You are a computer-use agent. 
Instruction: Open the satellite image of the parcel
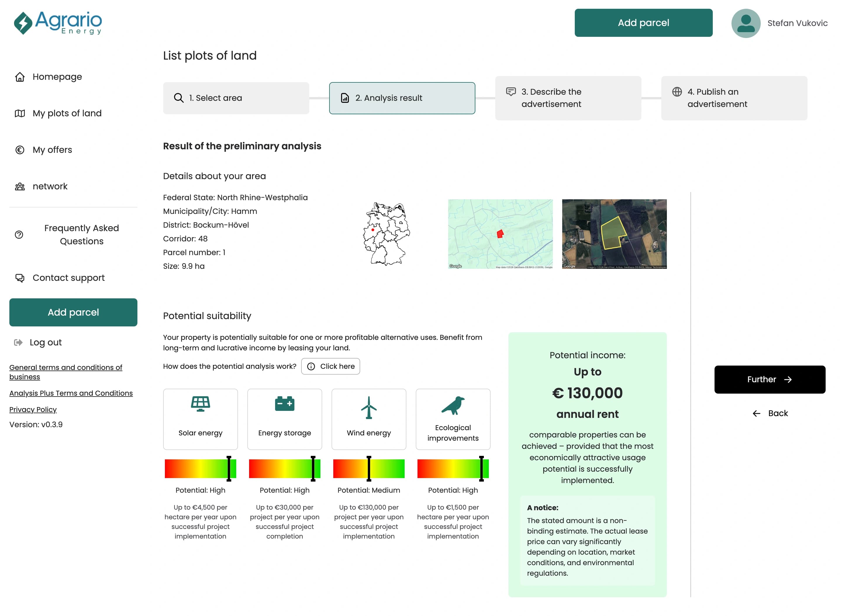pyautogui.click(x=614, y=234)
